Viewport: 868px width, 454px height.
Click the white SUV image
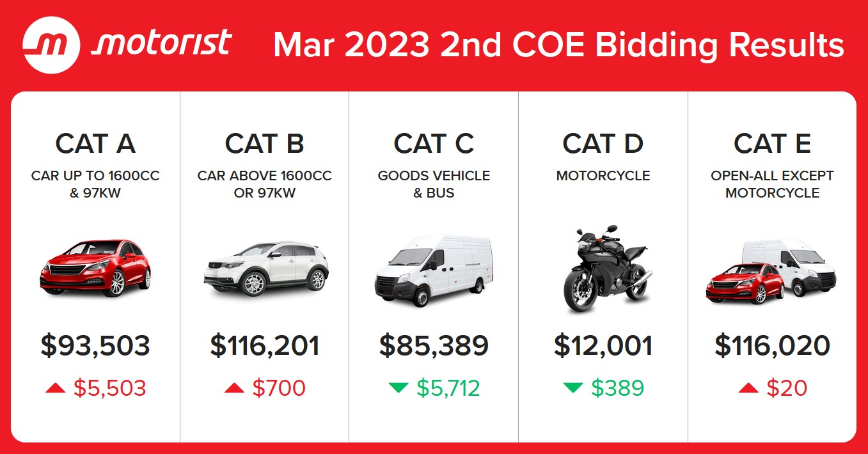coord(265,269)
